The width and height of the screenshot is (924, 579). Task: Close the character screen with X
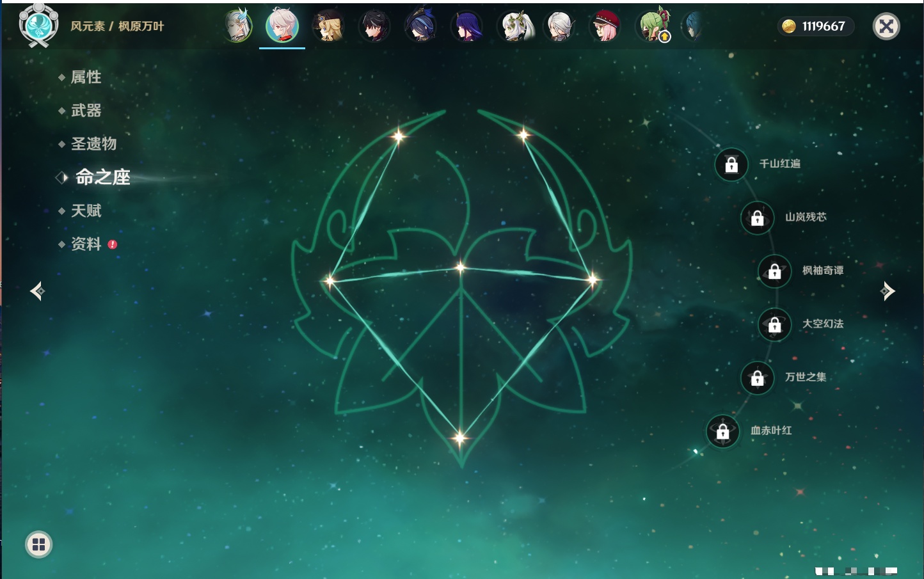click(886, 26)
